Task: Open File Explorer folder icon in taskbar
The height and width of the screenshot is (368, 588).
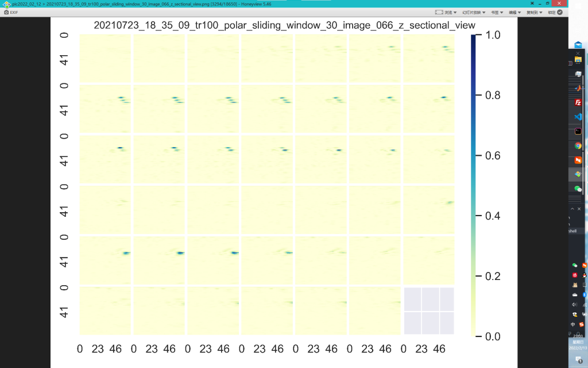Action: 578,59
